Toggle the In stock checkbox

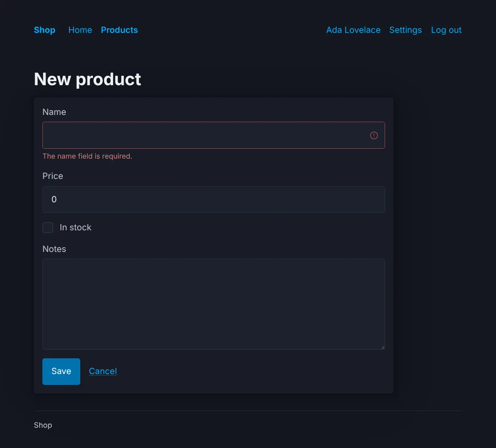tap(48, 227)
